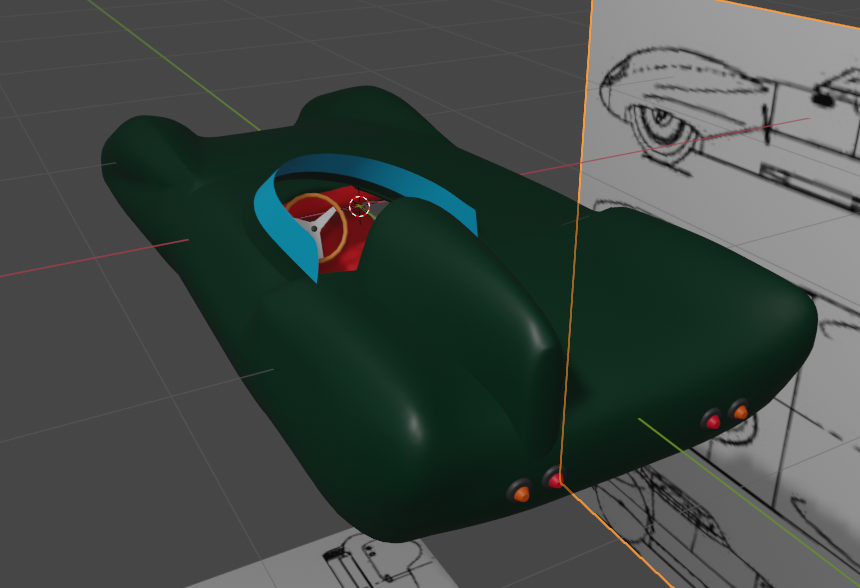Select the red tail light on right pair

(712, 421)
